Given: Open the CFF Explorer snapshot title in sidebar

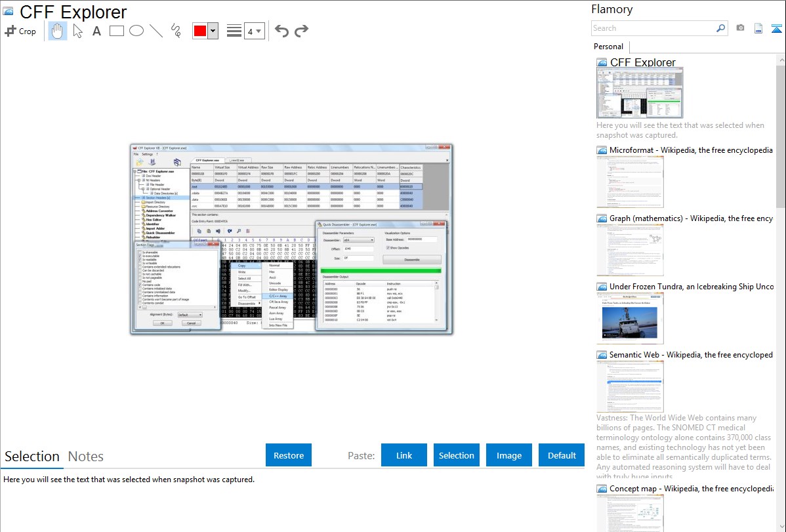Looking at the screenshot, I should coord(642,62).
